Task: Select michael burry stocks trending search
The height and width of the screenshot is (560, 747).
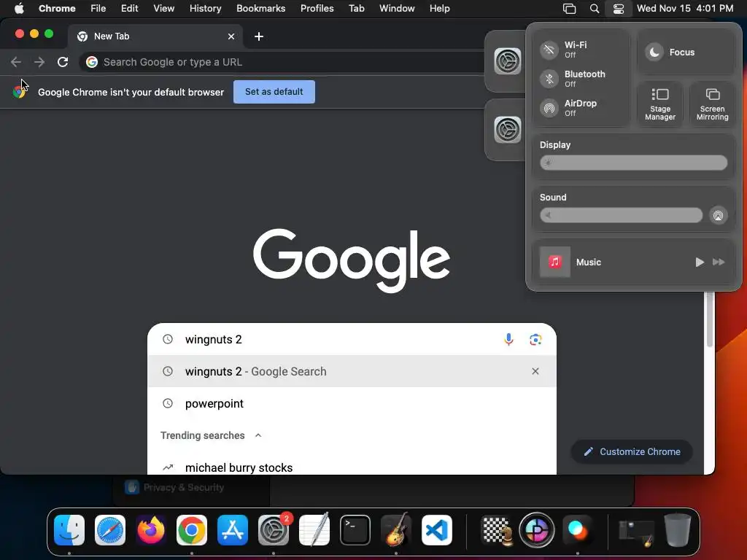Action: pos(352,467)
